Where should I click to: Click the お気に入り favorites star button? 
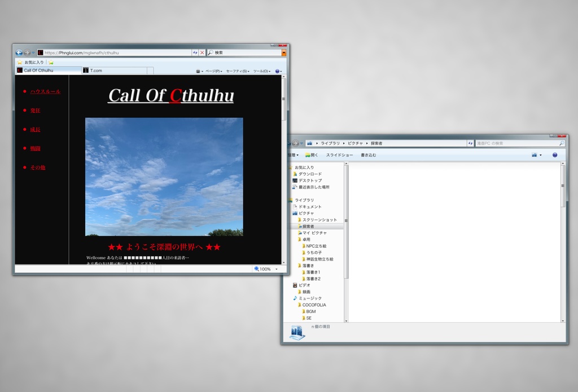(30, 62)
